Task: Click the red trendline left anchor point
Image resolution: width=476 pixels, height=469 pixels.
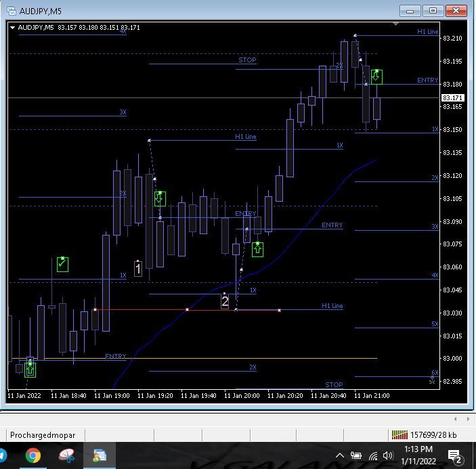Action: (95, 310)
